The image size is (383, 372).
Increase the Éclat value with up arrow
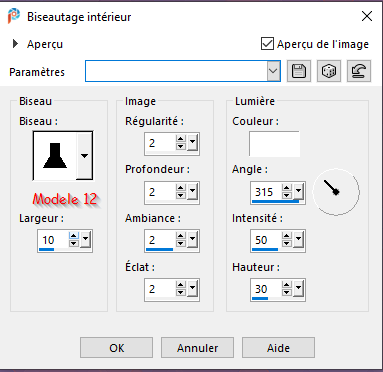coord(181,285)
